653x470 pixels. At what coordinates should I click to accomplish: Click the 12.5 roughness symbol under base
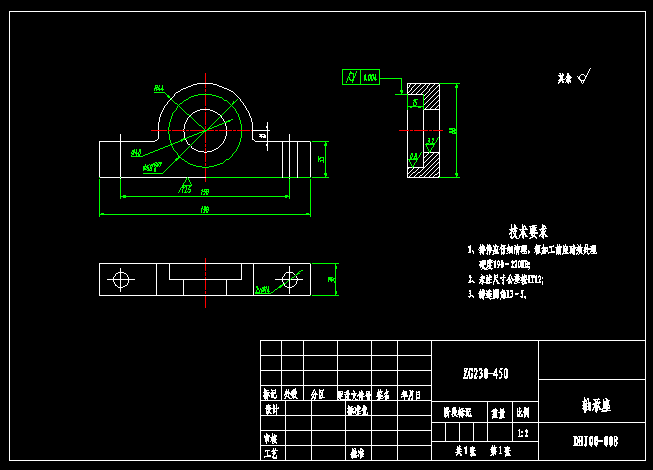pos(186,186)
